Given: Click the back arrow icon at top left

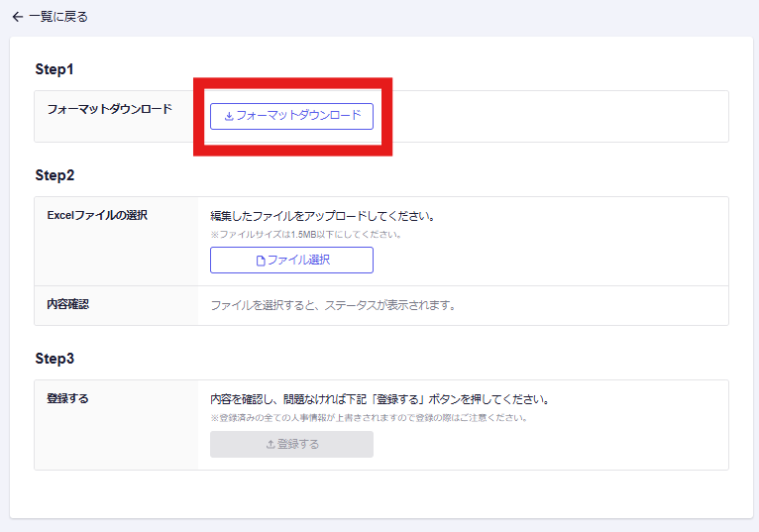Looking at the screenshot, I should coord(17,17).
